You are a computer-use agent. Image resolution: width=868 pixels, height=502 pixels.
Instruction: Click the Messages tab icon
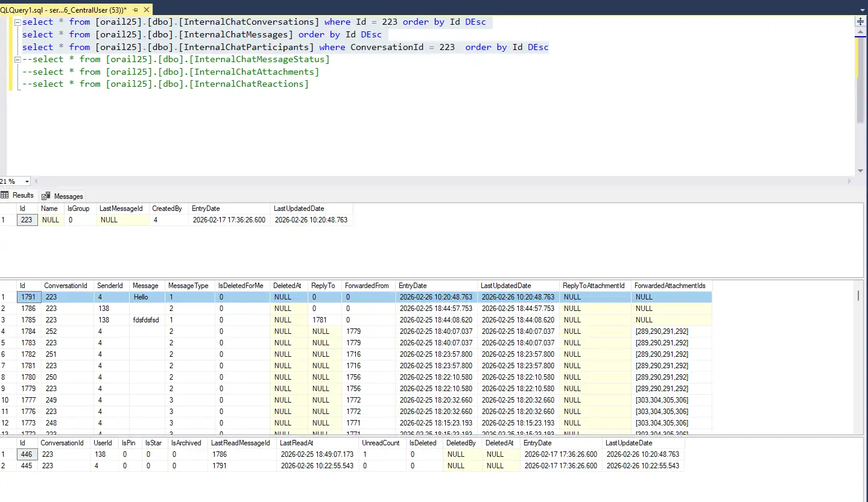46,196
